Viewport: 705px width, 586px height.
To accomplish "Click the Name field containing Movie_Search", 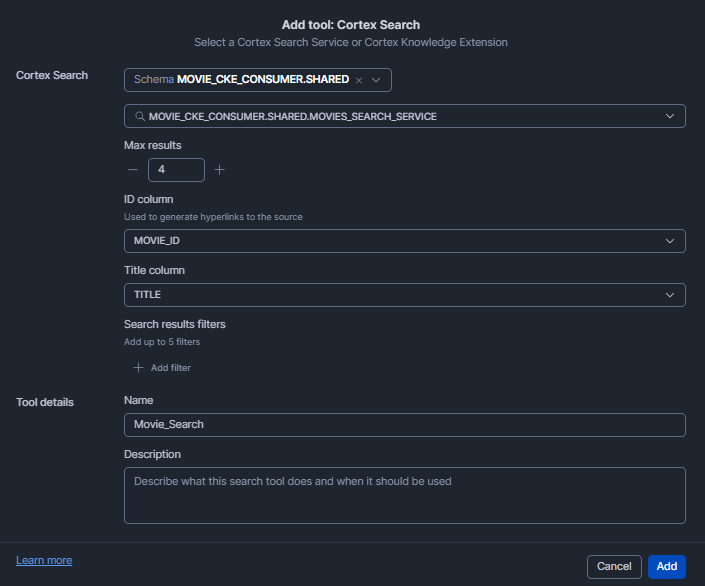I will (405, 425).
